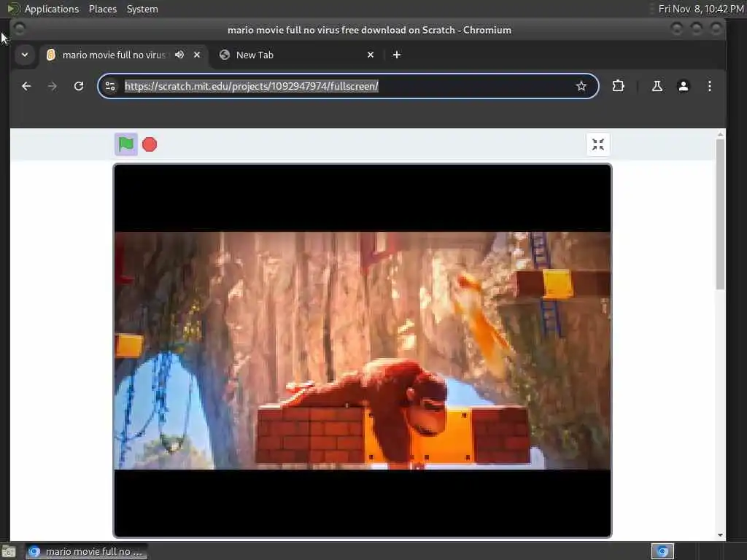Viewport: 747px width, 560px height.
Task: Open a new tab with the plus button
Action: [396, 55]
